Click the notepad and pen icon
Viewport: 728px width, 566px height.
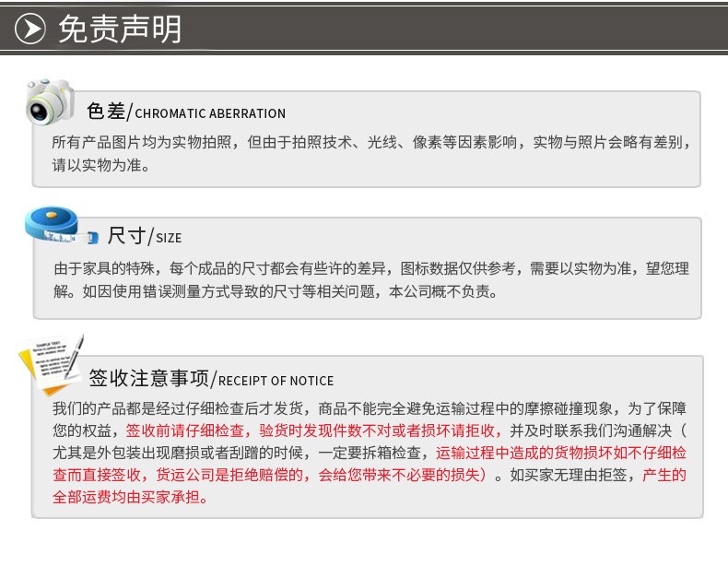52,365
